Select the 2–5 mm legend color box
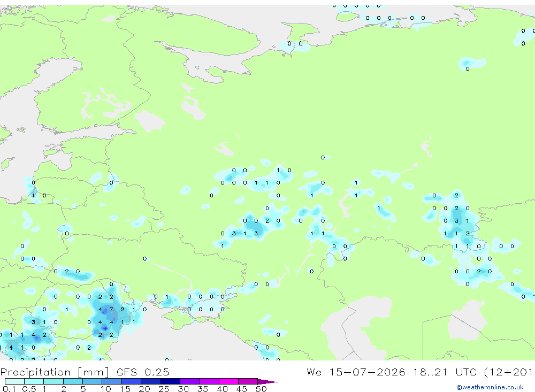This screenshot has width=535, height=392. (x=73, y=381)
